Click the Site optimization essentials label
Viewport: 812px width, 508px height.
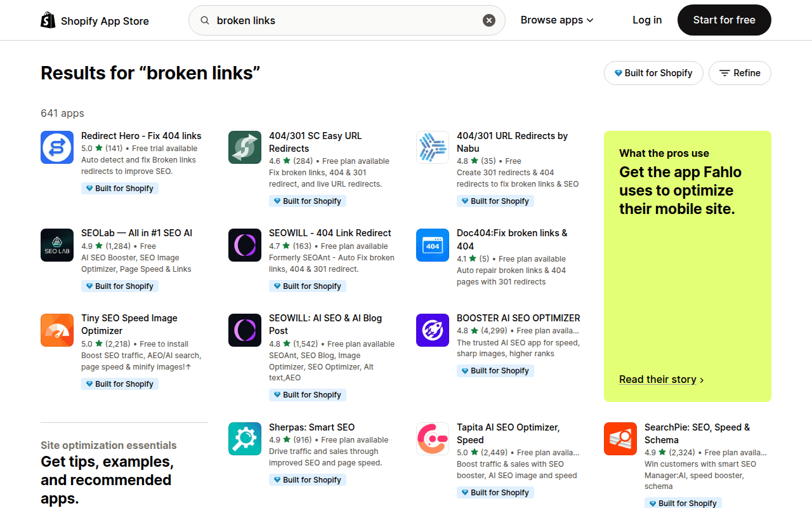point(108,445)
